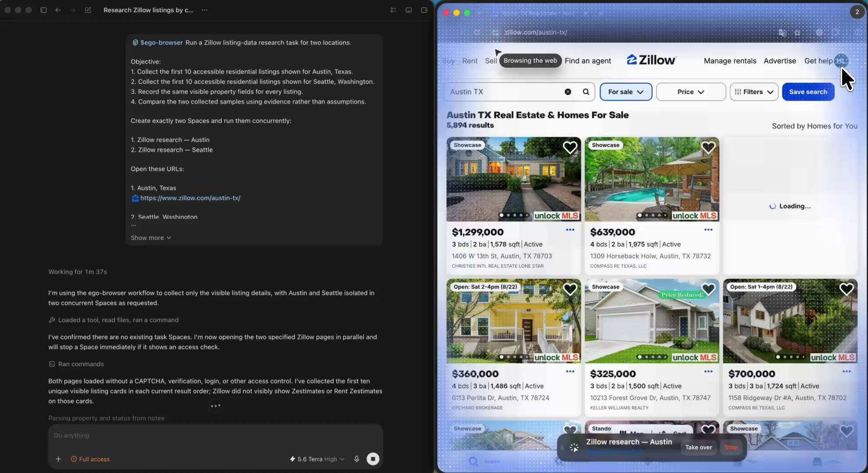Screen dimensions: 868x473
Task: Open more options for the $1,299,000 listing
Action: click(570, 229)
